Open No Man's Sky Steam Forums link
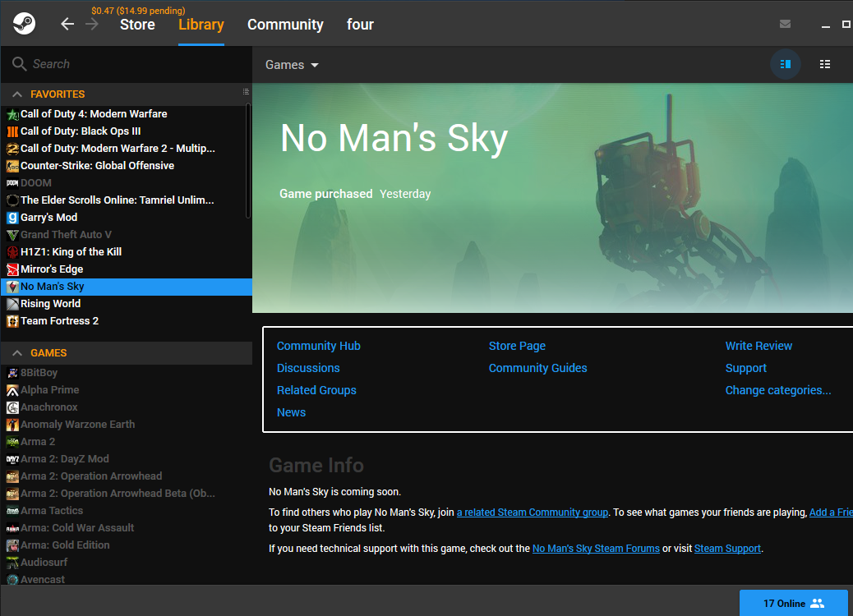This screenshot has height=616, width=853. [597, 549]
